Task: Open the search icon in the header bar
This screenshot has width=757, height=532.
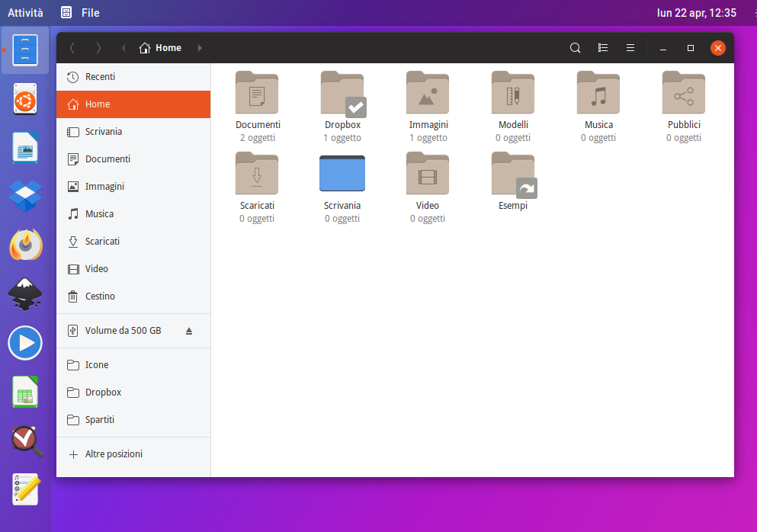Action: [575, 48]
